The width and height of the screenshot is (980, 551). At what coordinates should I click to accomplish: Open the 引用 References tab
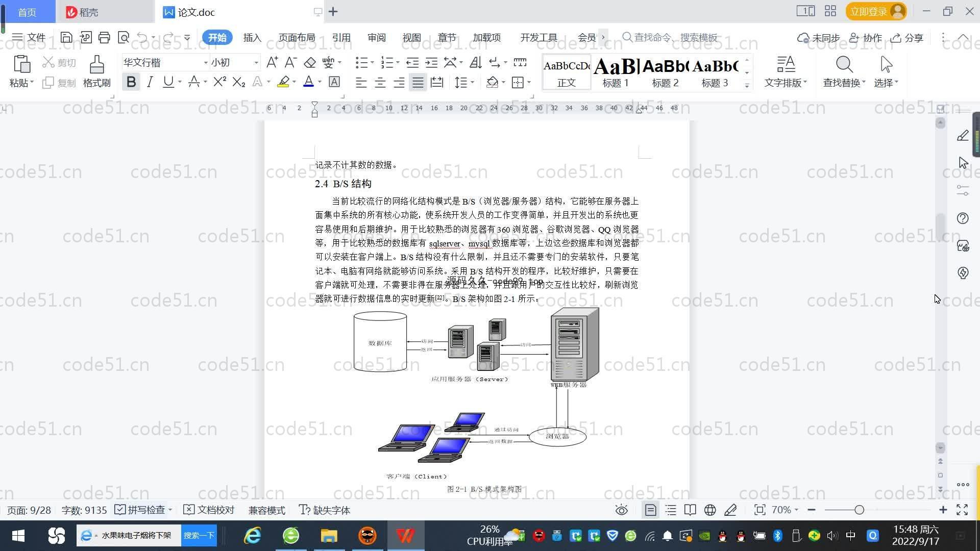pyautogui.click(x=341, y=37)
